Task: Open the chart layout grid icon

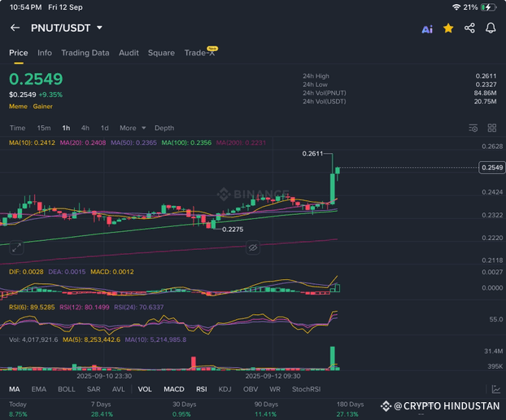Action: point(492,128)
